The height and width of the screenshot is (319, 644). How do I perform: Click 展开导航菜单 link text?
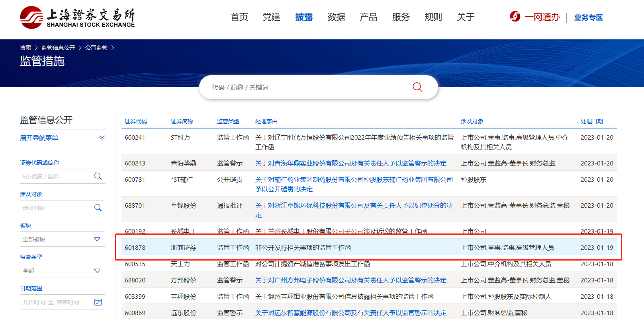coord(39,138)
